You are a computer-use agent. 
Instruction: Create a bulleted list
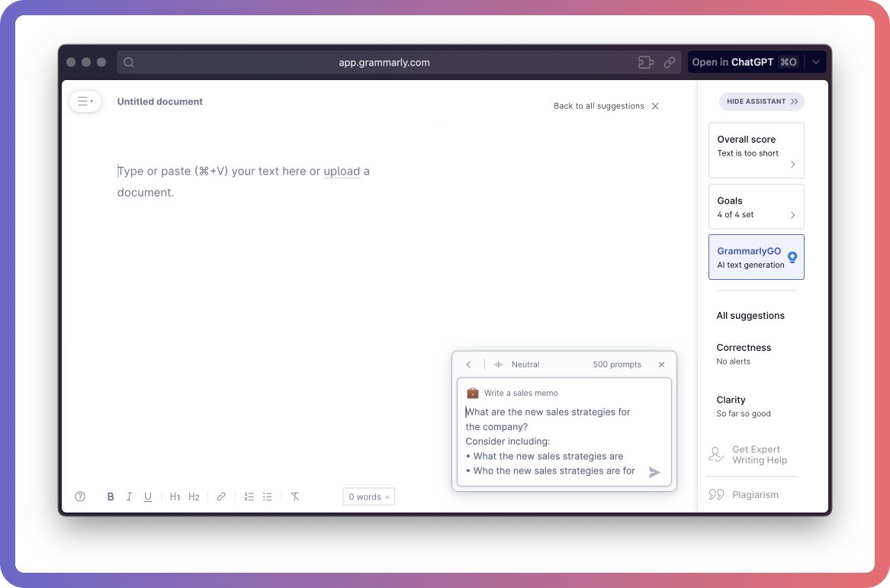coord(268,496)
